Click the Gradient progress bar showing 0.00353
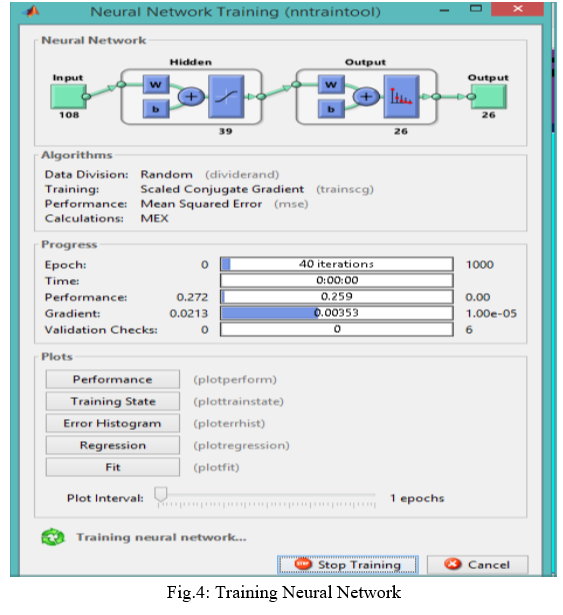This screenshot has height=615, width=563. (x=337, y=313)
